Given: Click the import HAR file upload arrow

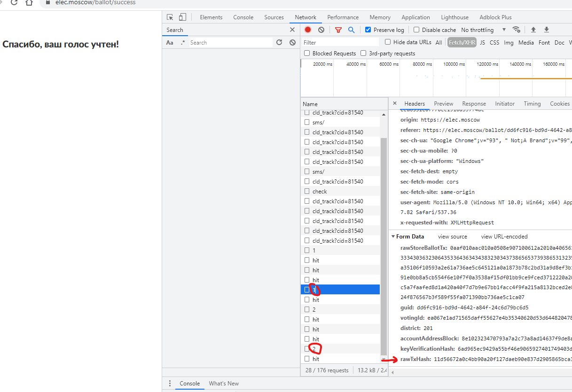Looking at the screenshot, I should [533, 30].
